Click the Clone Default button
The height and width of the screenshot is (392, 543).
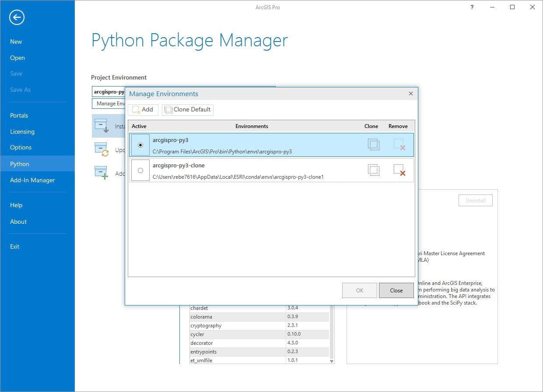click(x=187, y=110)
